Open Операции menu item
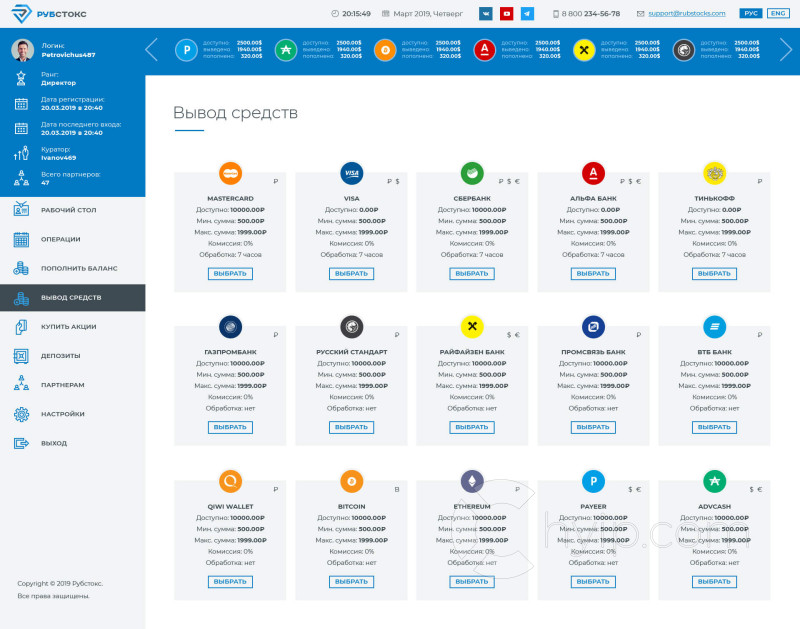 coord(72,239)
